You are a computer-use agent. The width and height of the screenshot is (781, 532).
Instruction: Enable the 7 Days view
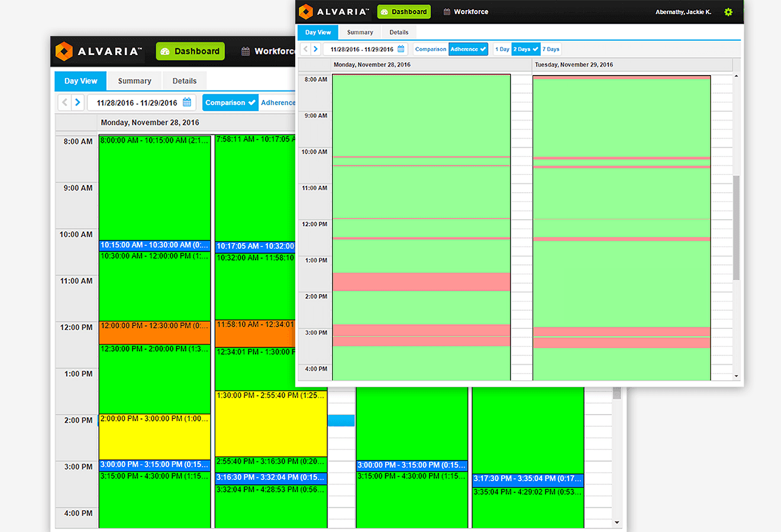(551, 49)
